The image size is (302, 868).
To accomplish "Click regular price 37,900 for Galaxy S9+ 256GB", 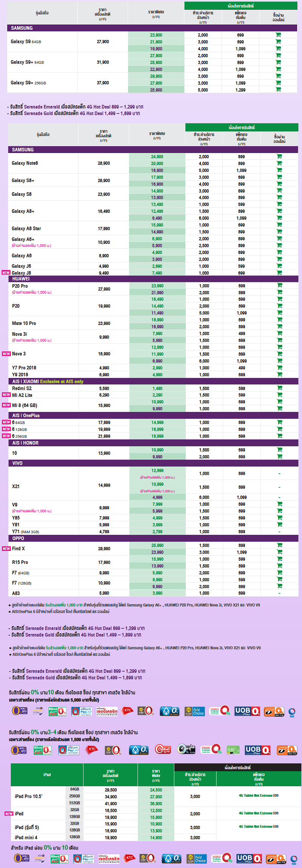I will [x=103, y=83].
